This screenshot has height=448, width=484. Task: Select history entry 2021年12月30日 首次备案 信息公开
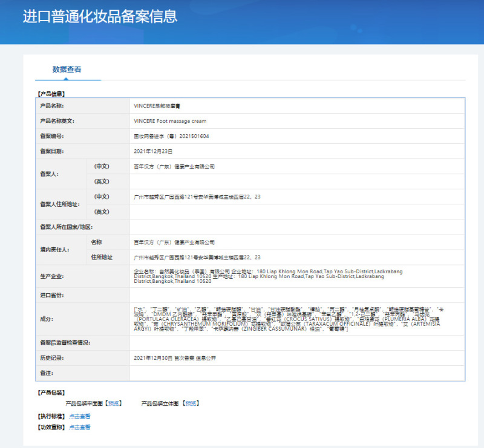pyautogui.click(x=175, y=358)
